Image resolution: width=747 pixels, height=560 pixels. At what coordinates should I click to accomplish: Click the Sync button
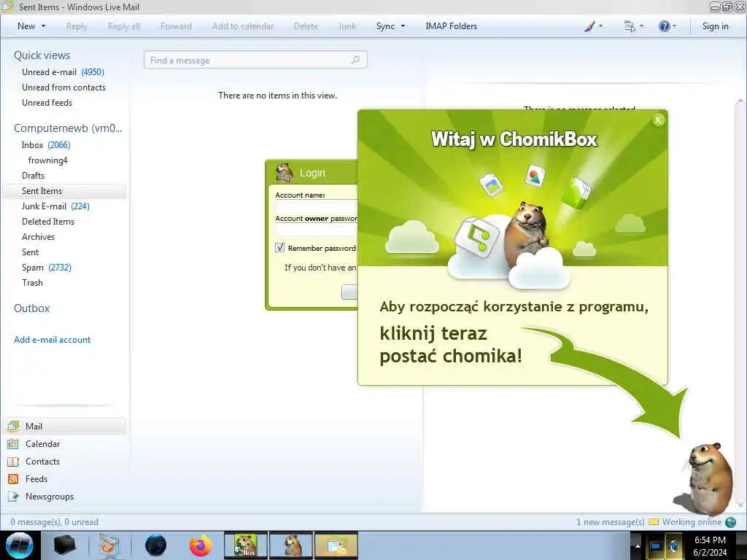click(385, 26)
